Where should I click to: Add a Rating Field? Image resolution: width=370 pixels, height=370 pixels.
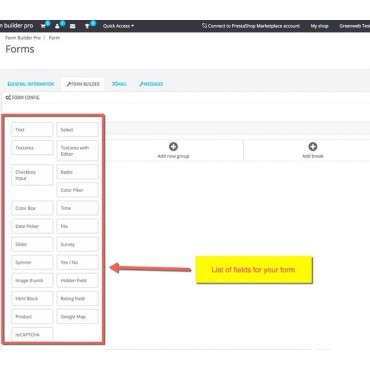[77, 298]
